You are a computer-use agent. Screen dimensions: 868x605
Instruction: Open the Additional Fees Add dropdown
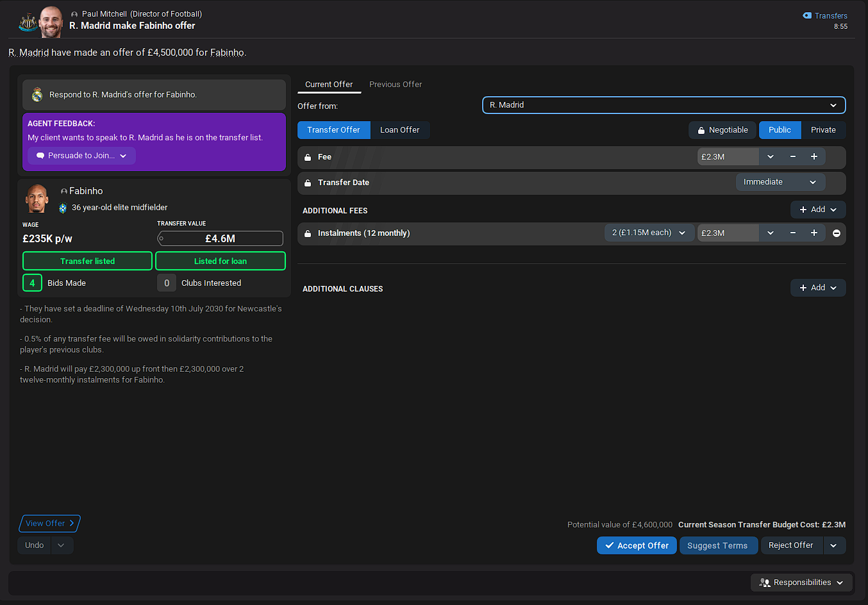coord(818,210)
